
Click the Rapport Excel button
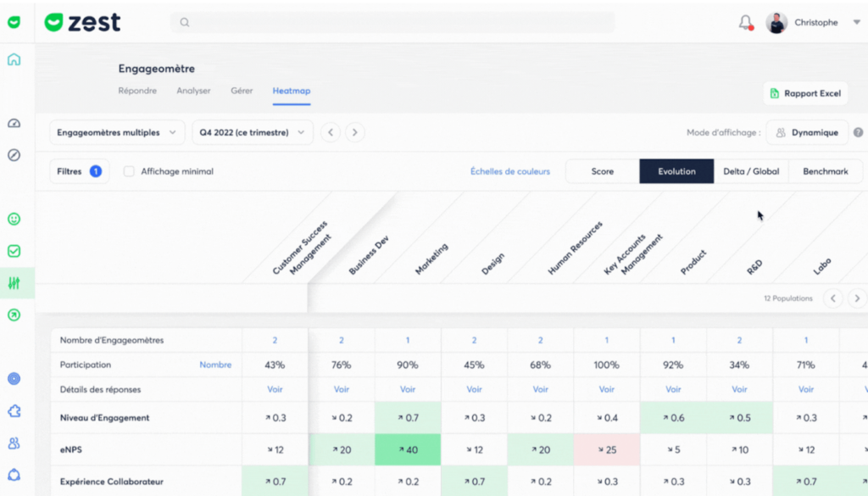805,93
